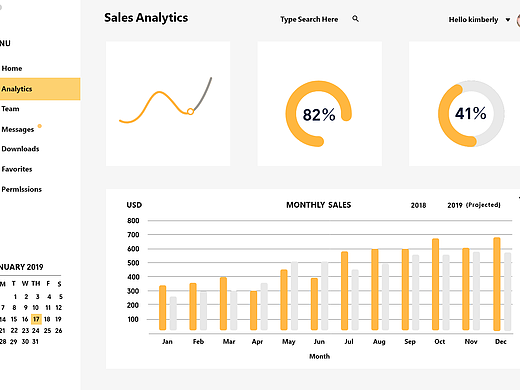Open Home in the sidebar menu

pos(12,68)
